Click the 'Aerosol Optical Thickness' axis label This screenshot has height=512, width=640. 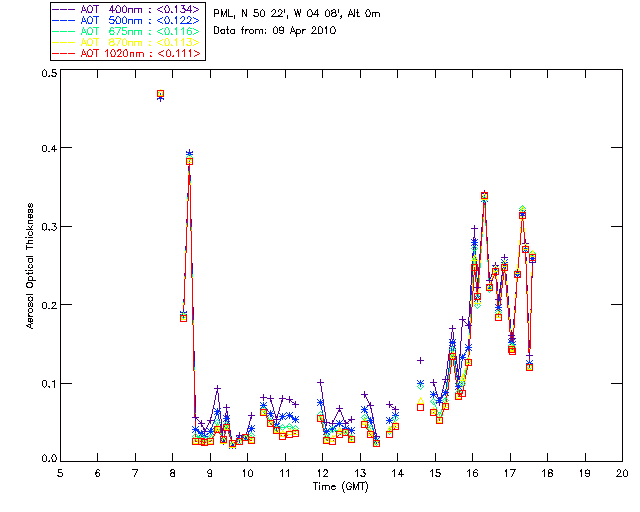point(30,266)
